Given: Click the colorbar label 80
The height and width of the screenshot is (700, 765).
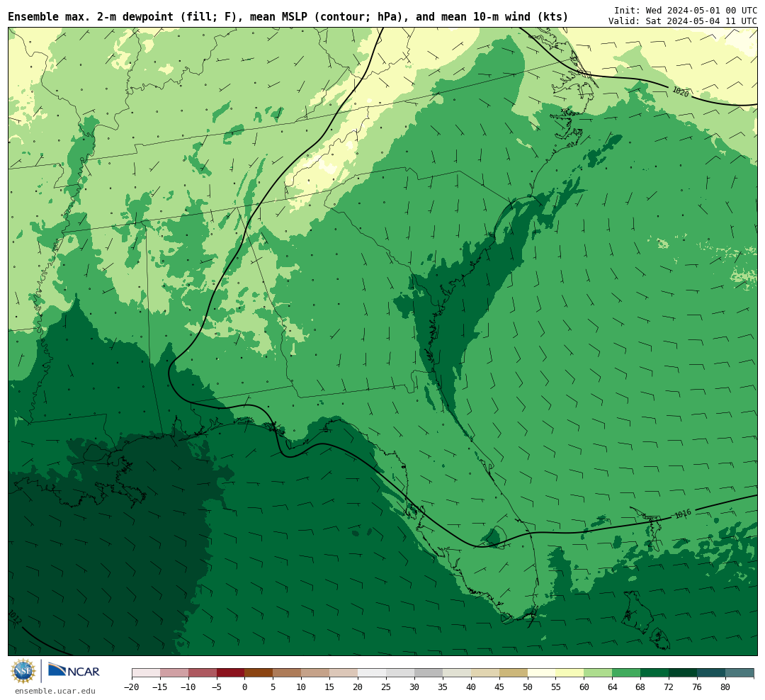Looking at the screenshot, I should pos(725,687).
